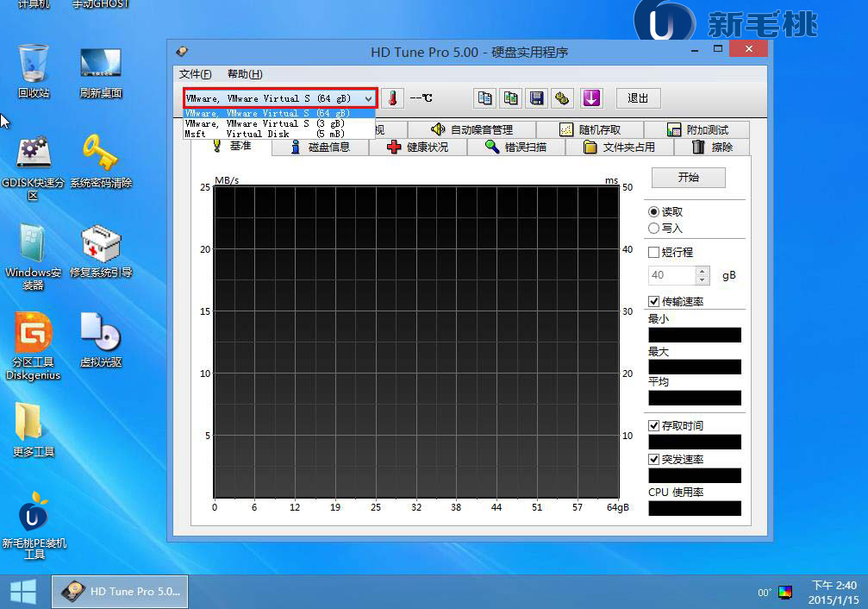Open the Recycle Bin desktop icon
The height and width of the screenshot is (609, 868).
click(34, 71)
